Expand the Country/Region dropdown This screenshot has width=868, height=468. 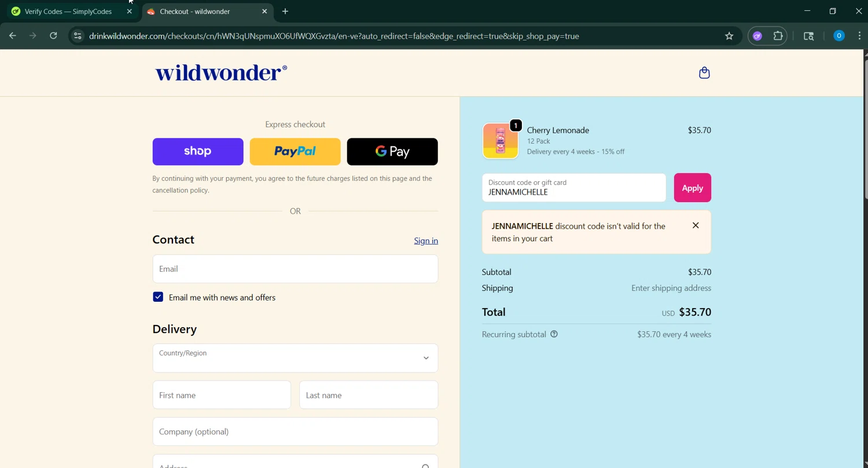295,358
